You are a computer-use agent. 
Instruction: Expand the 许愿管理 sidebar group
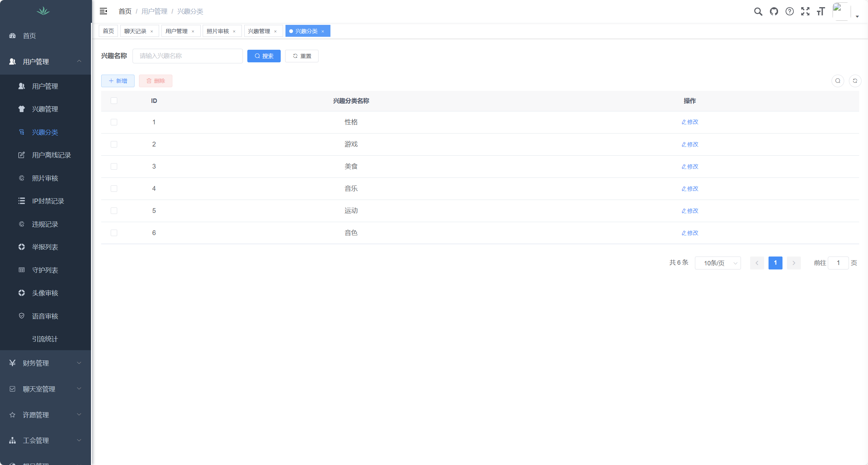(46, 415)
